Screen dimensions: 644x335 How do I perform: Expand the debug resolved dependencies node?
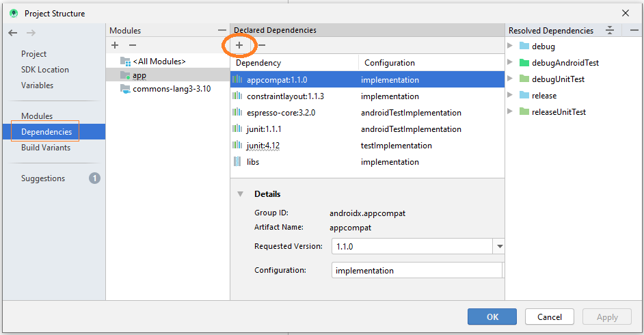point(510,46)
